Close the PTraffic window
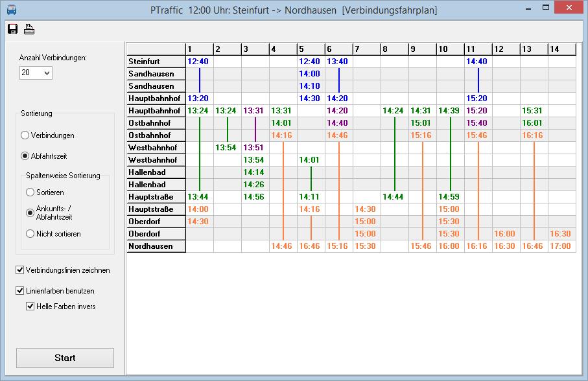This screenshot has height=381, width=588. (571, 9)
